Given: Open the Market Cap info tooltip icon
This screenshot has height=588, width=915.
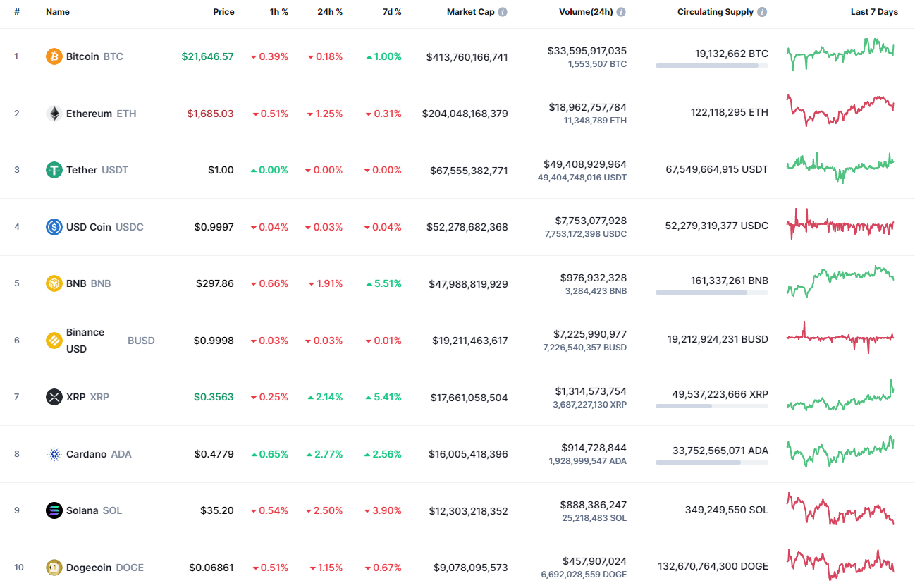Looking at the screenshot, I should tap(502, 11).
